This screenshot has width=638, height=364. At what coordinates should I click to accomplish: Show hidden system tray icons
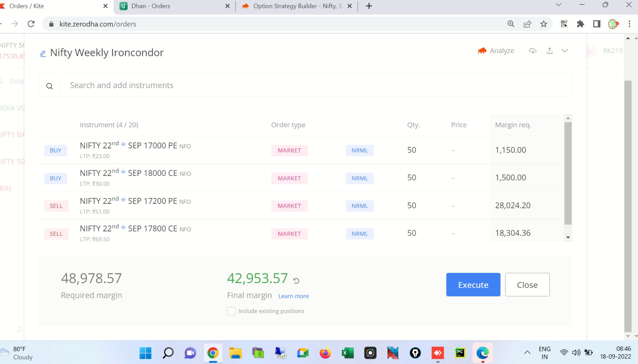click(527, 353)
